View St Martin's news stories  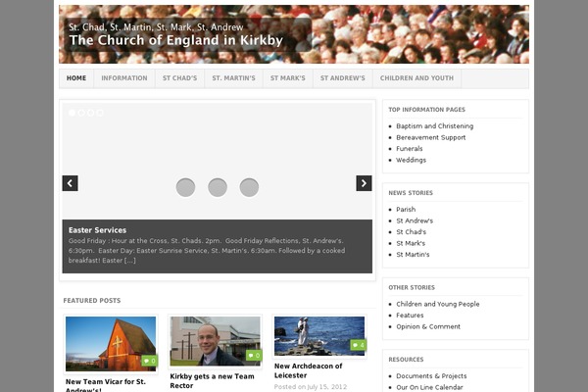(x=413, y=255)
